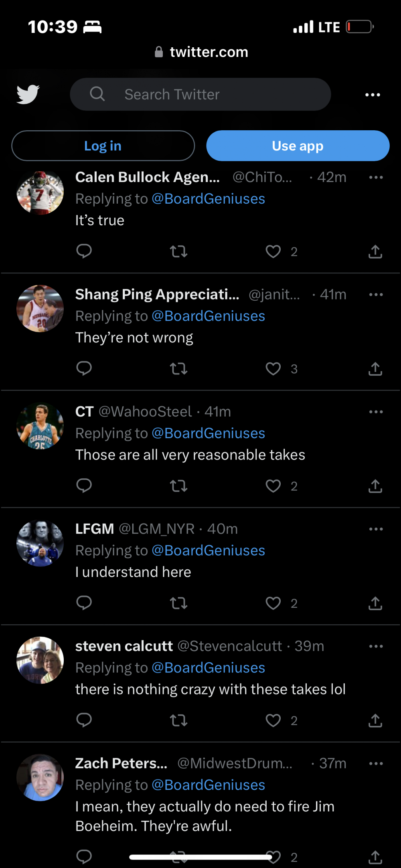Tap the Twitter bird logo
Image resolution: width=401 pixels, height=868 pixels.
click(x=28, y=94)
